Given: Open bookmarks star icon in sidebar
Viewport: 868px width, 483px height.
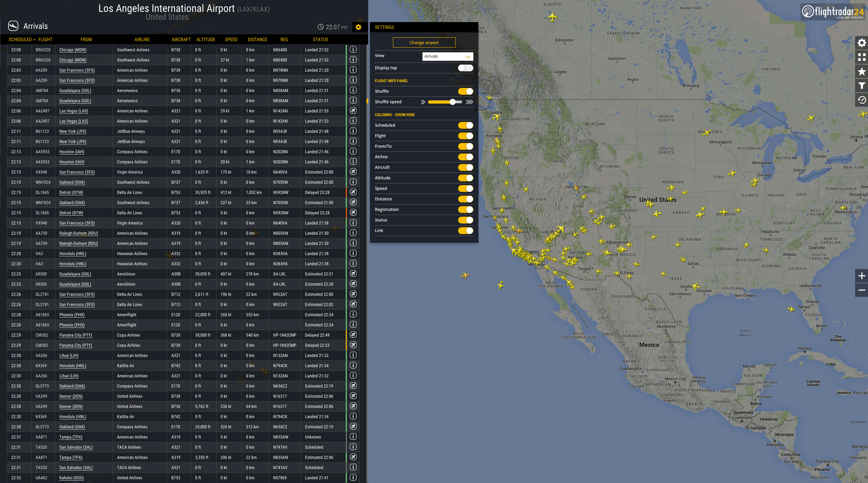Looking at the screenshot, I should coord(862,71).
